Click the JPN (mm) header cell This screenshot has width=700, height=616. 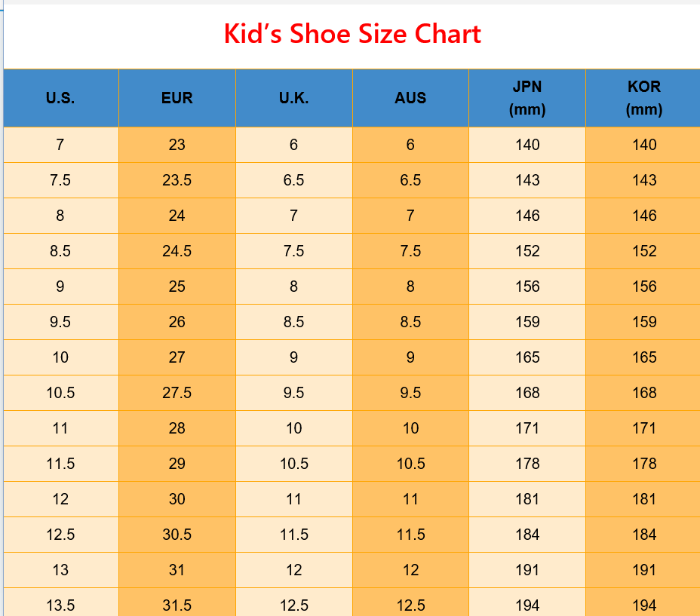click(527, 98)
